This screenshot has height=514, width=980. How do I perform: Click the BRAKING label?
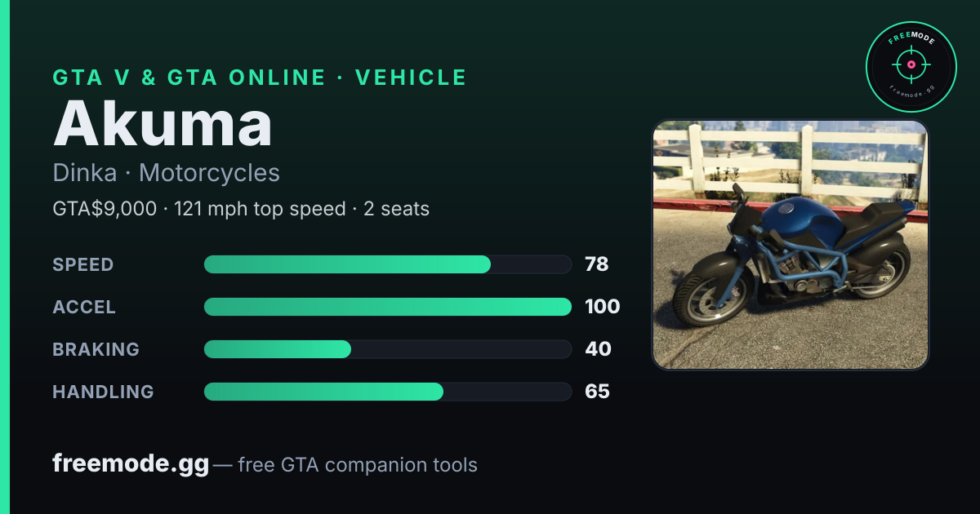[x=96, y=349]
